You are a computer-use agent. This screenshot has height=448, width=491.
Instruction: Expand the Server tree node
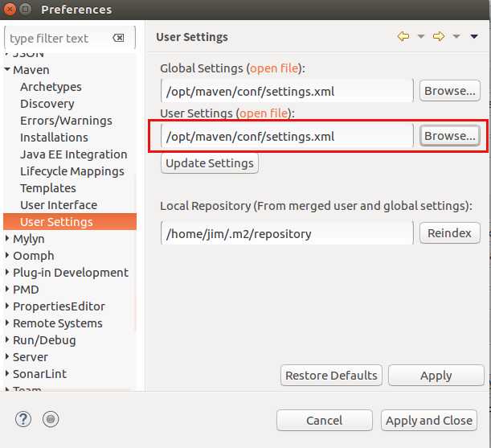coord(7,357)
